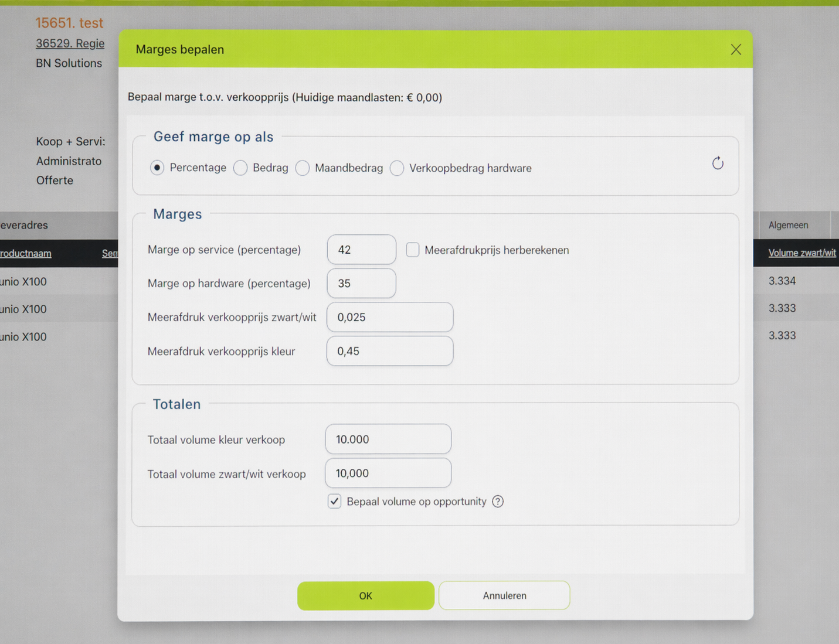
Task: Focus Meerafdruk verkoopprijs zwart/wit field
Action: pos(390,317)
